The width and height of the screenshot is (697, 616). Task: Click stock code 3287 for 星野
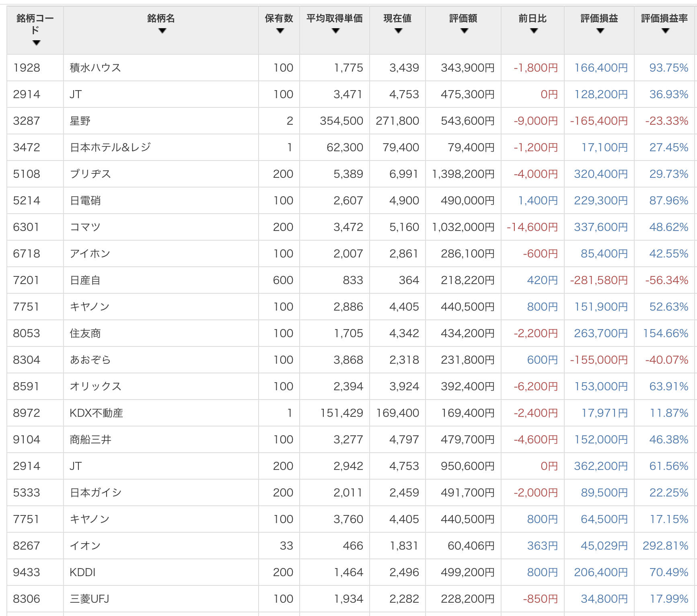pyautogui.click(x=27, y=121)
